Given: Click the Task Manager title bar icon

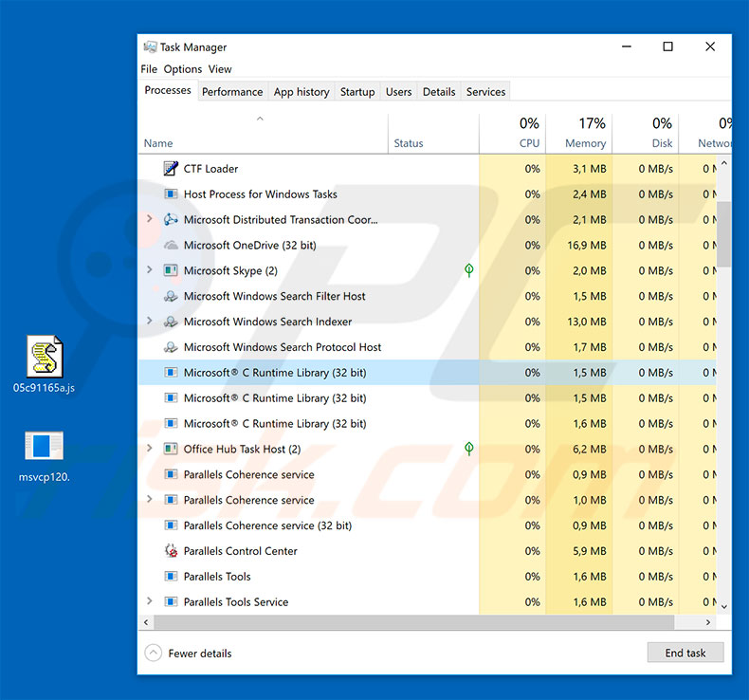Looking at the screenshot, I should pos(150,46).
